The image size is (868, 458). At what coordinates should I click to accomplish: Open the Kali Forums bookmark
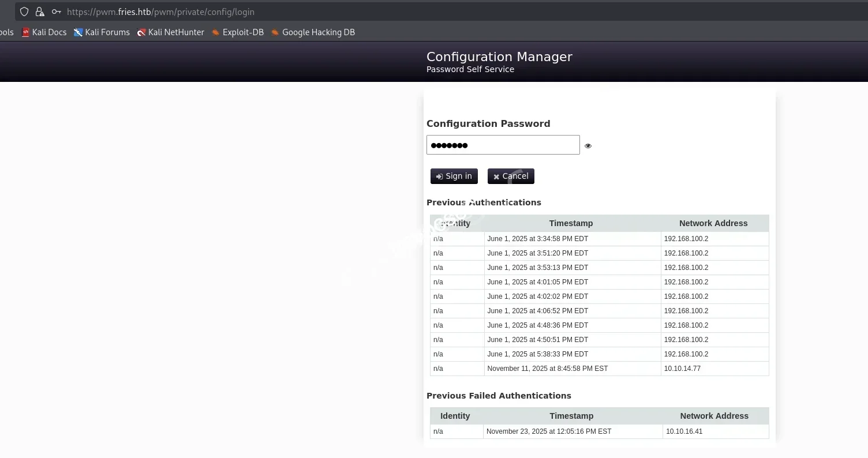[x=102, y=32]
